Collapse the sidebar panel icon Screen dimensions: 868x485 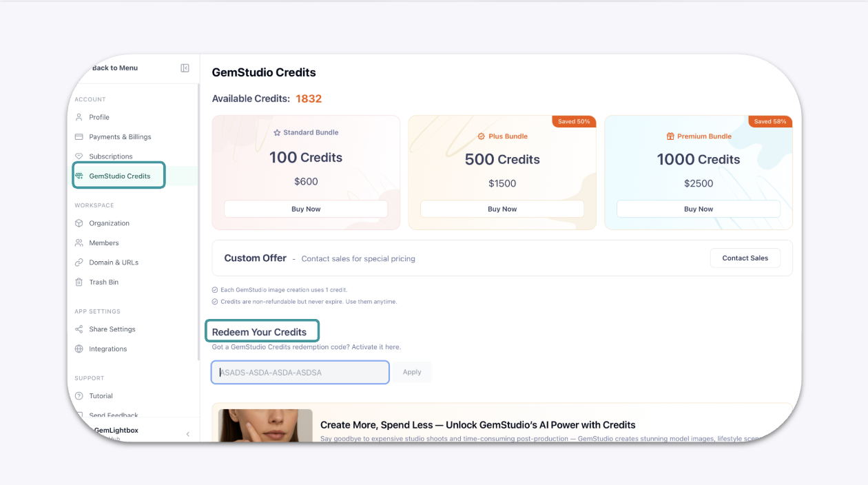(185, 68)
